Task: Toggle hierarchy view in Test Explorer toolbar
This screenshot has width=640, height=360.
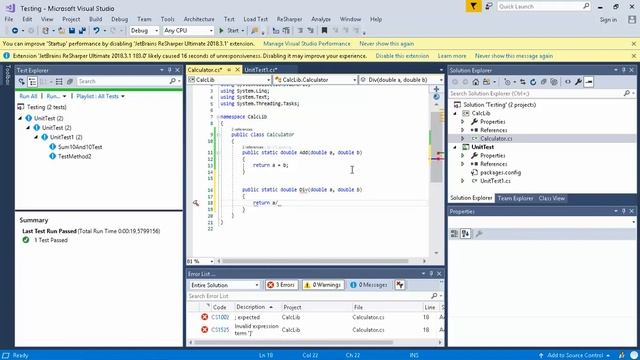Action: 32,82
